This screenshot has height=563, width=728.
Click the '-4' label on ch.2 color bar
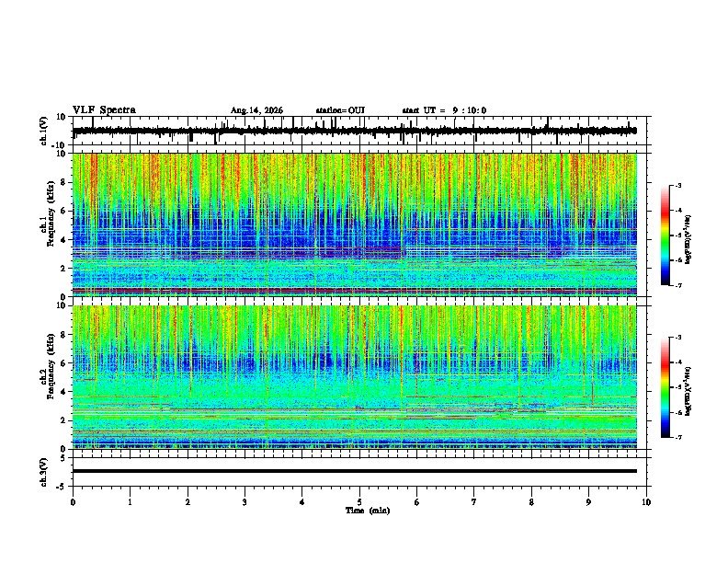click(678, 362)
